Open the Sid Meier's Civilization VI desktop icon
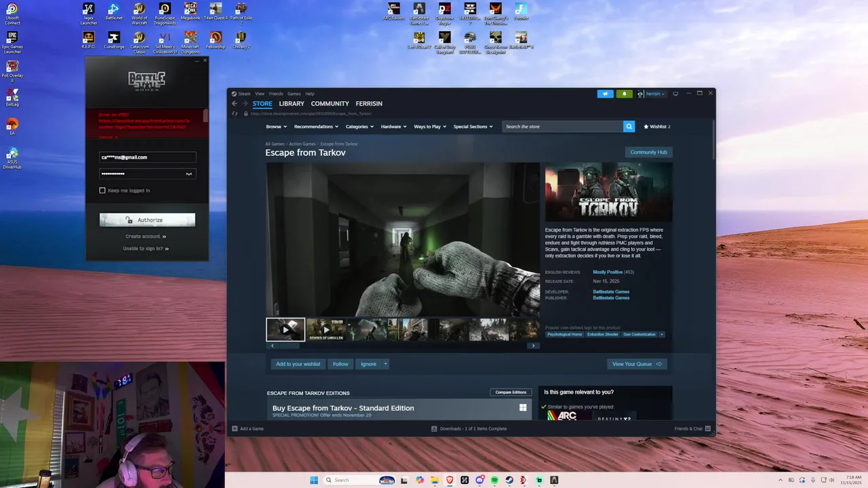Viewport: 868px width, 488px height. pyautogui.click(x=165, y=42)
